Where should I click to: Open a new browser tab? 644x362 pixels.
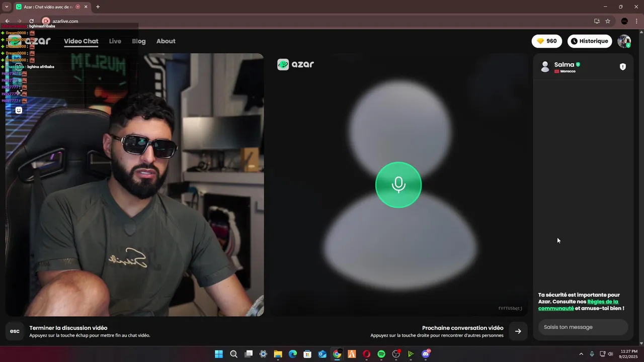coord(98,7)
